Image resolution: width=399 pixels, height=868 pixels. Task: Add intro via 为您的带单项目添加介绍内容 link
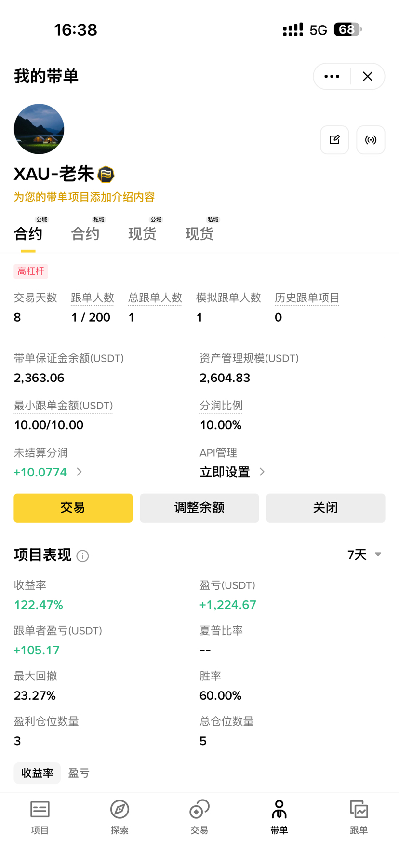point(84,197)
